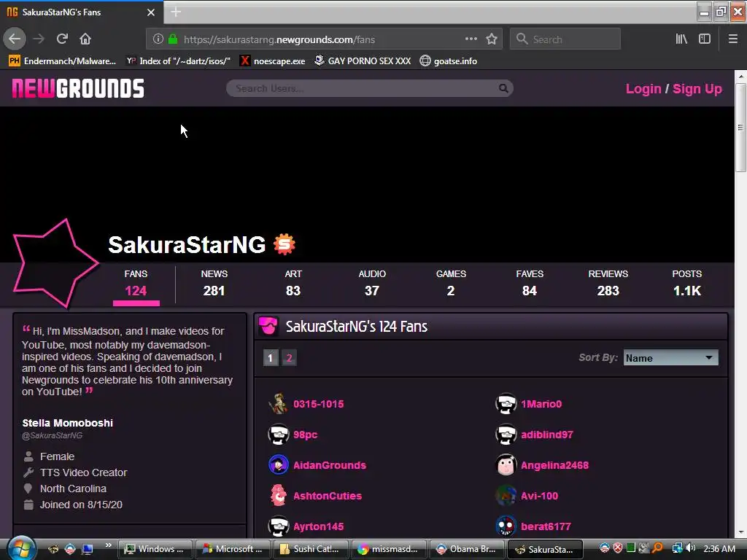Open the noescape.exe bookmark
This screenshot has width=747, height=560.
[x=273, y=61]
